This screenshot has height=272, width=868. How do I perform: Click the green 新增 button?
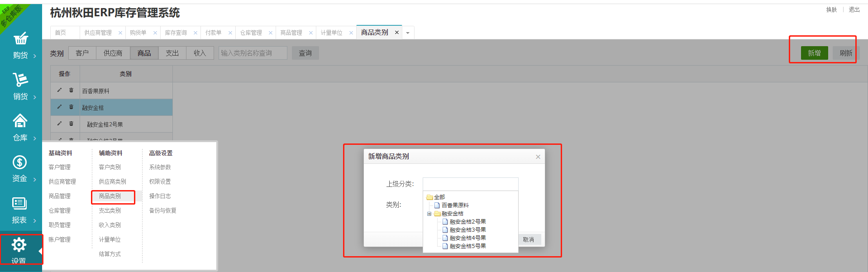[x=814, y=53]
